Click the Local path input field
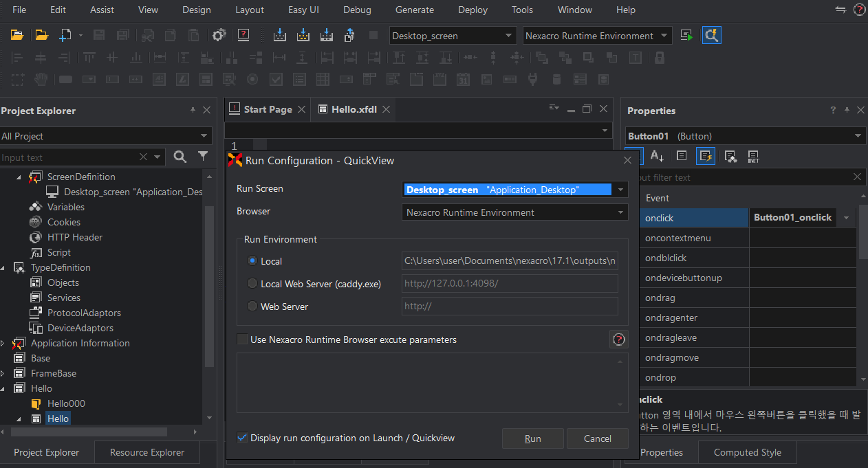868x468 pixels. pos(510,261)
